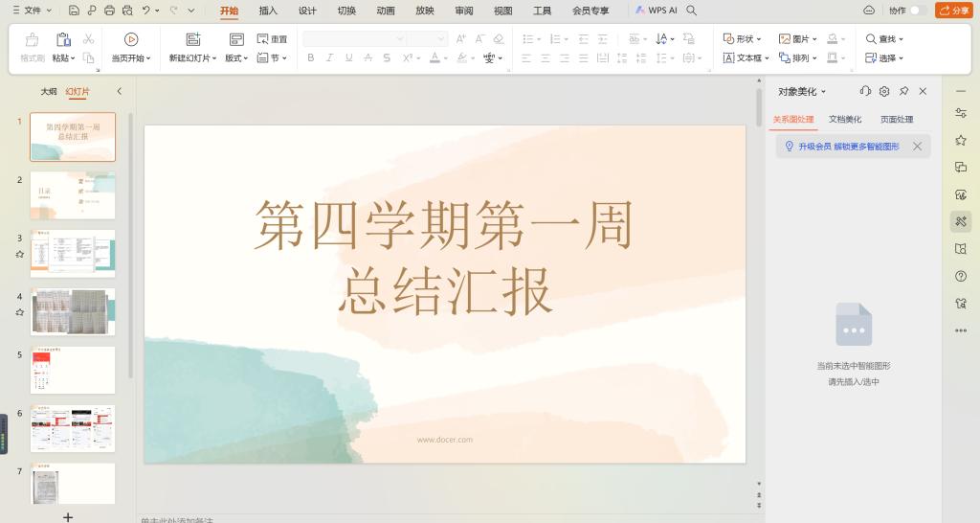
Task: Click the settings gear in 对象美化 panel
Action: [x=884, y=91]
